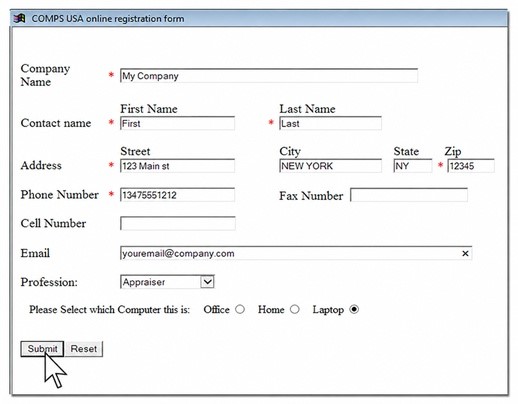
Task: Click the Company Name label text
Action: 45,75
